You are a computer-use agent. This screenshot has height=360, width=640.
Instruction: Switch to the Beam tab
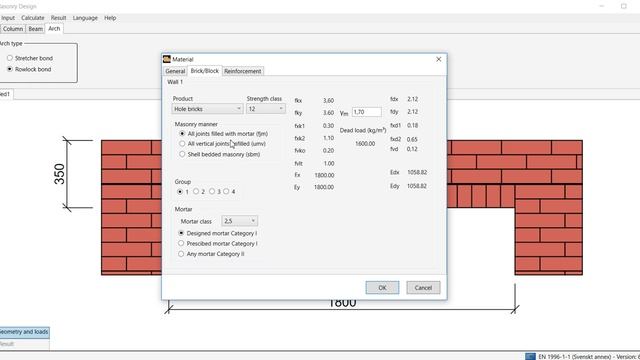point(36,29)
